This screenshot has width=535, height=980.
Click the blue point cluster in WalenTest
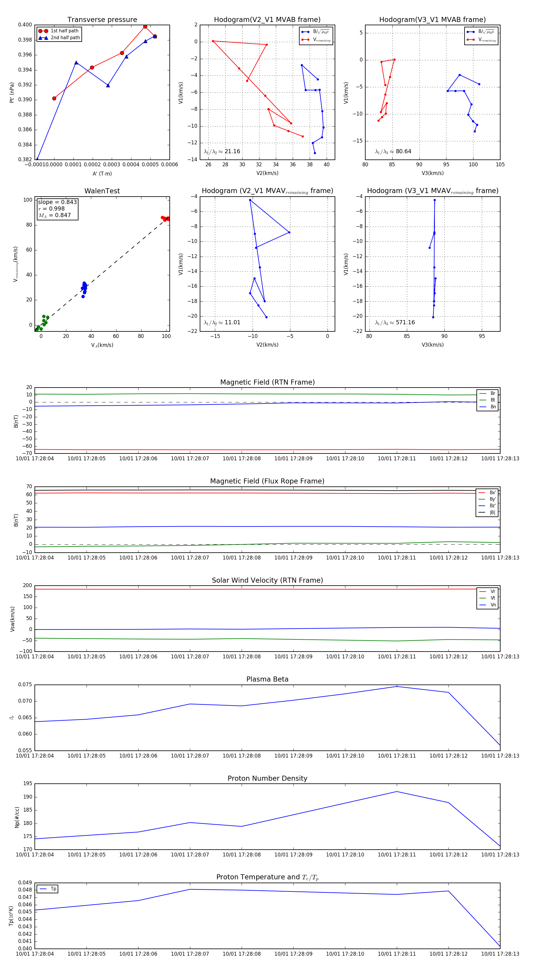tap(84, 290)
